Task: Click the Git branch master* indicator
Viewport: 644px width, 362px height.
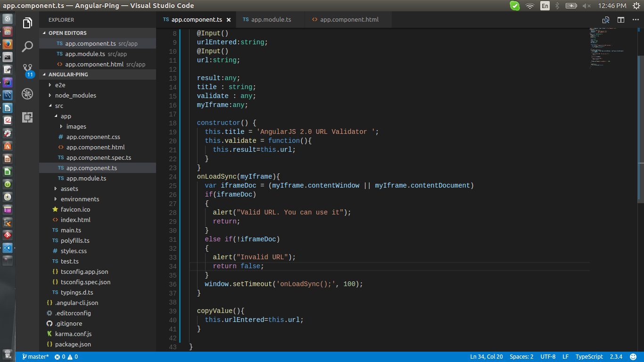Action: [x=35, y=356]
